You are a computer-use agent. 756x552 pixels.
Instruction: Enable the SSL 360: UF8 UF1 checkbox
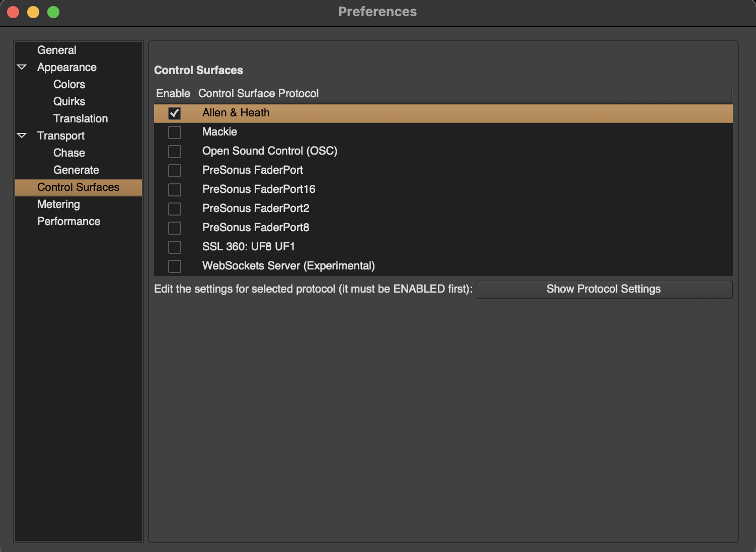click(175, 247)
